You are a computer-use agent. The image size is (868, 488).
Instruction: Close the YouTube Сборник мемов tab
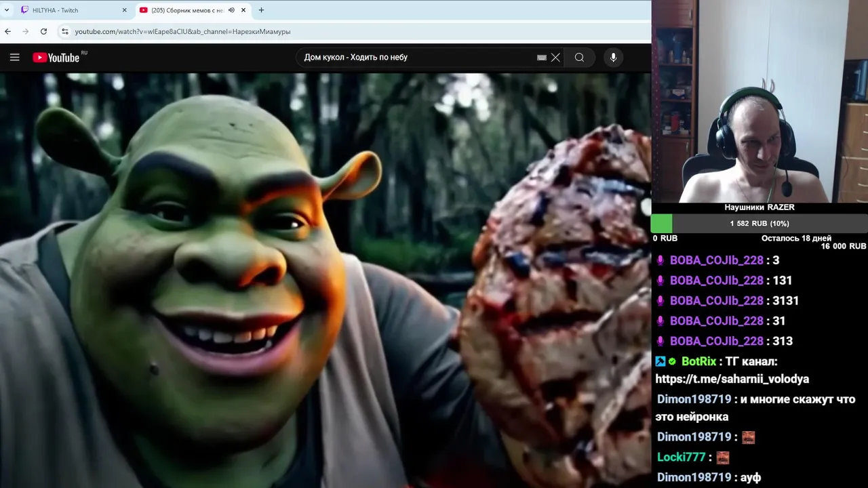243,10
